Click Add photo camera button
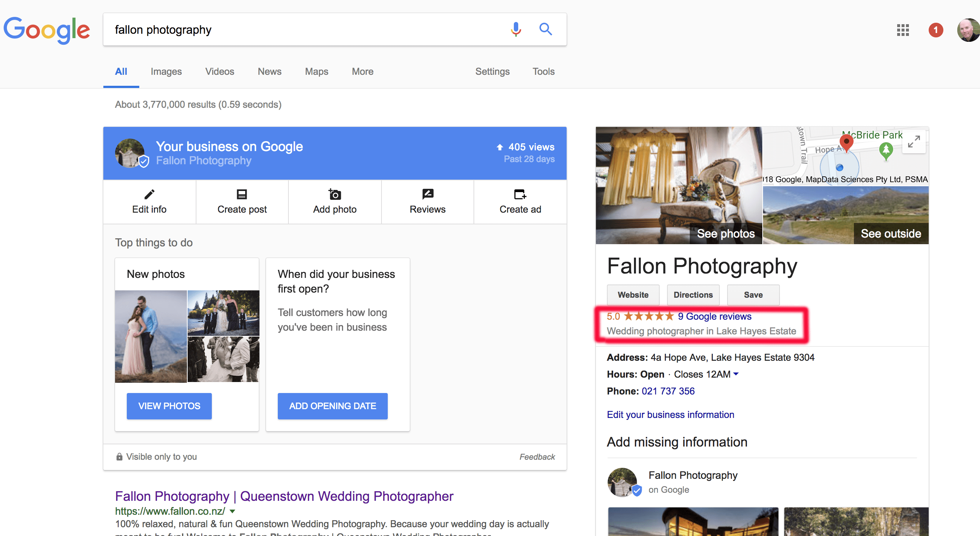The image size is (980, 536). [x=335, y=202]
